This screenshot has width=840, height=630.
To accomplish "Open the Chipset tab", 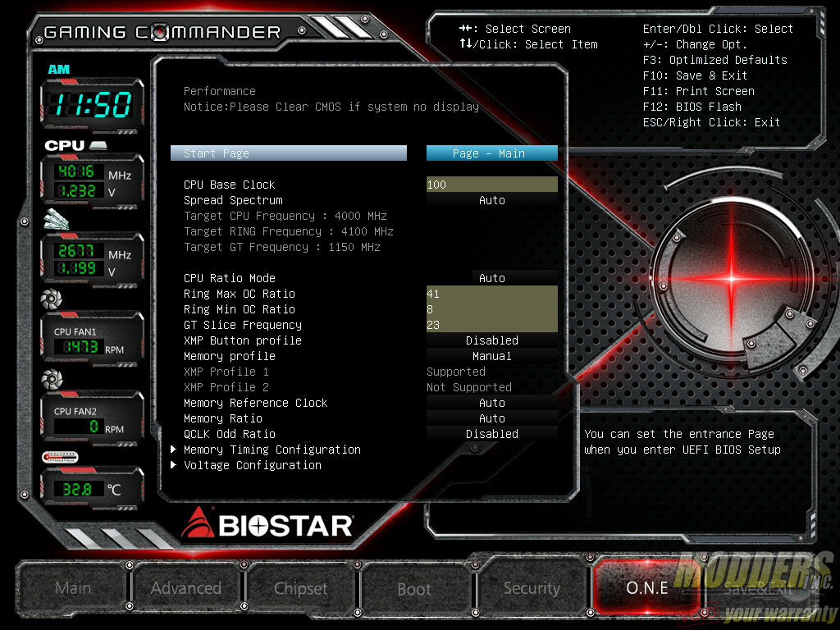I will click(300, 588).
